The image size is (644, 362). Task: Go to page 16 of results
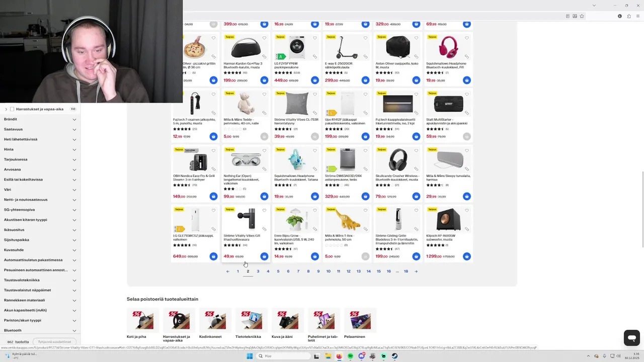(389, 271)
